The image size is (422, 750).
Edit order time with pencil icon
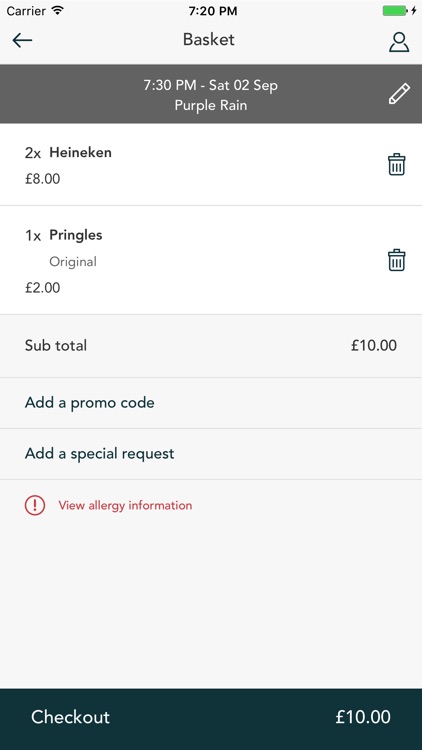click(x=399, y=94)
